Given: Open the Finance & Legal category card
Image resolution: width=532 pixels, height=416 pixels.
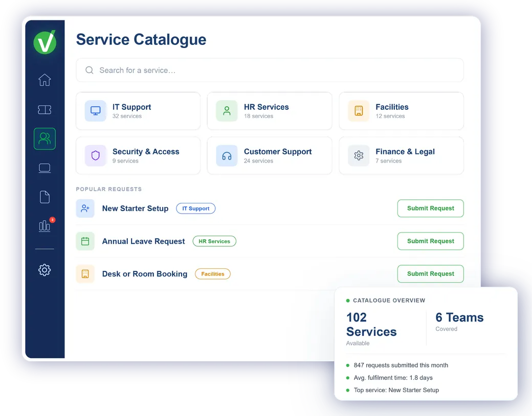Looking at the screenshot, I should point(402,156).
